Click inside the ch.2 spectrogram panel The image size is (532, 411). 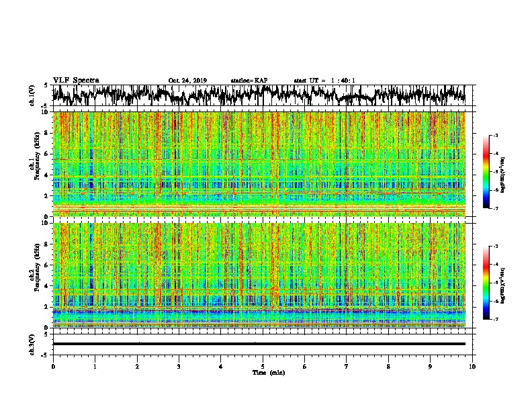pyautogui.click(x=259, y=275)
